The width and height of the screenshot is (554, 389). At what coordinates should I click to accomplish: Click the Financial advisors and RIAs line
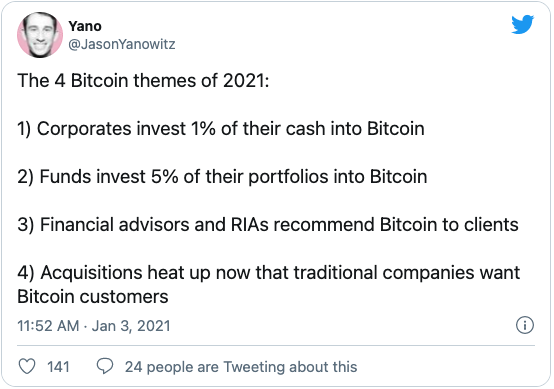268,225
